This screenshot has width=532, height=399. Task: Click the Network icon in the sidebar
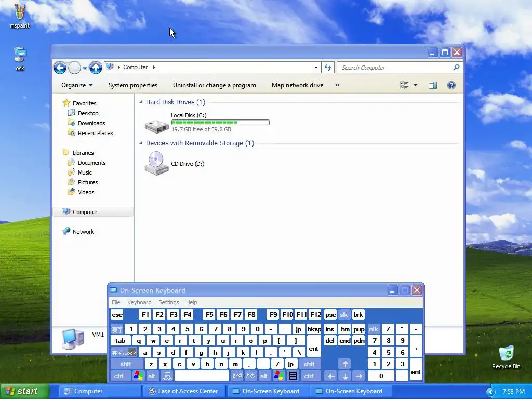(x=66, y=231)
